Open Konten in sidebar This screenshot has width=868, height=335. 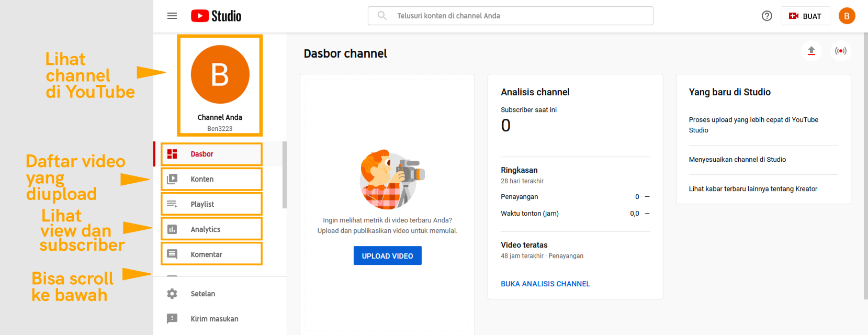coord(220,179)
